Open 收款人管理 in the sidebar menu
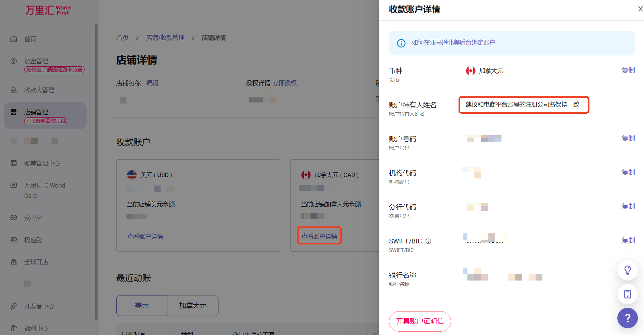The image size is (644, 335). 39,90
